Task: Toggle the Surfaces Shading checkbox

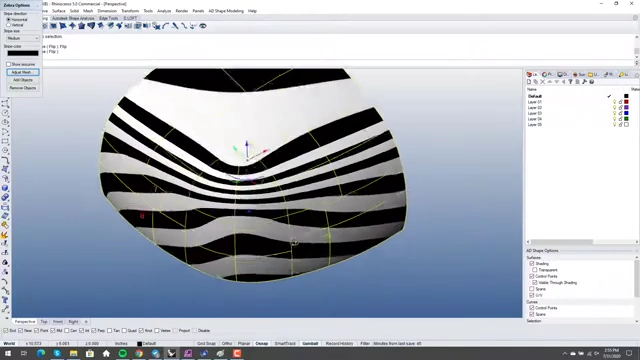Action: [532, 264]
